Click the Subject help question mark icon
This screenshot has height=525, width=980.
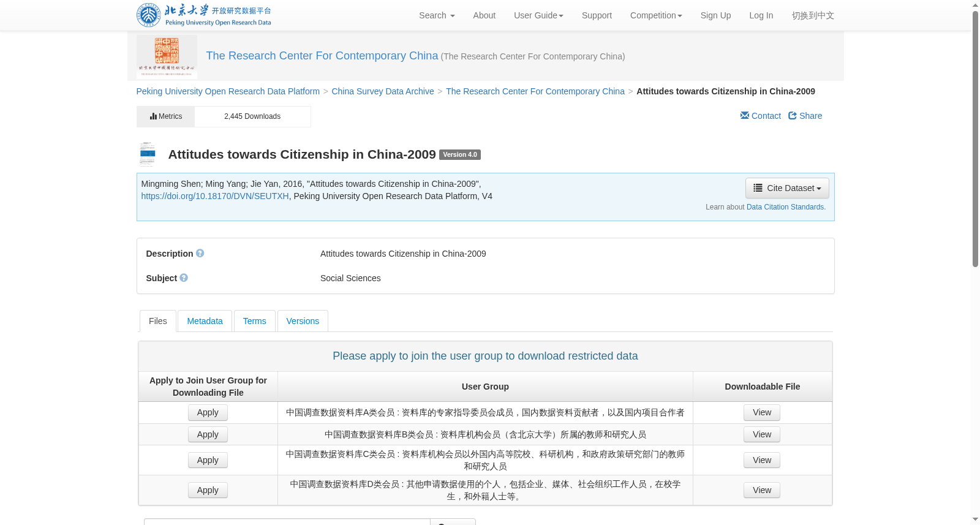coord(184,278)
